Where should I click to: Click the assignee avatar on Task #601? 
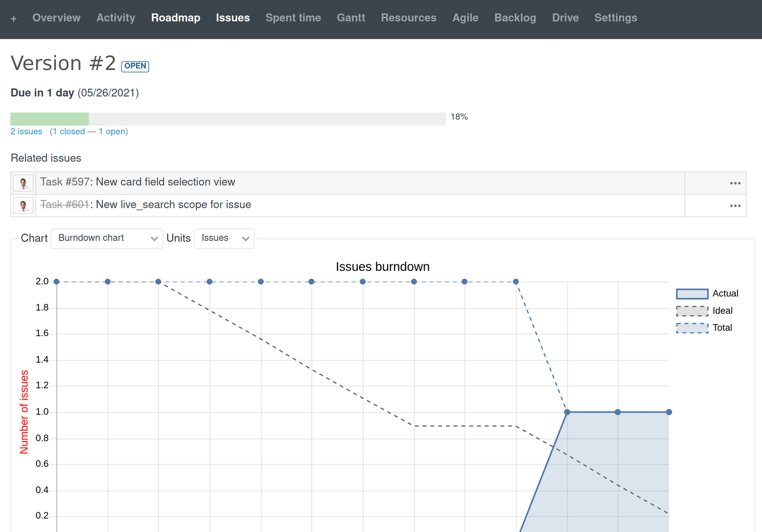coord(23,206)
